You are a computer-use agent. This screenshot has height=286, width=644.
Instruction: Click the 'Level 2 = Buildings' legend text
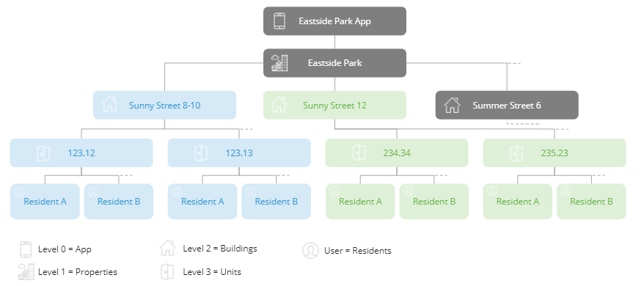tap(220, 249)
